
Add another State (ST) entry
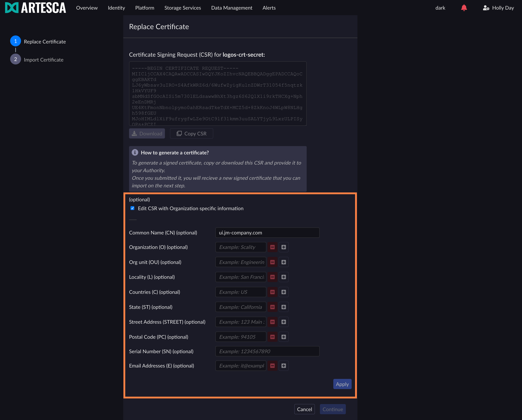point(284,307)
